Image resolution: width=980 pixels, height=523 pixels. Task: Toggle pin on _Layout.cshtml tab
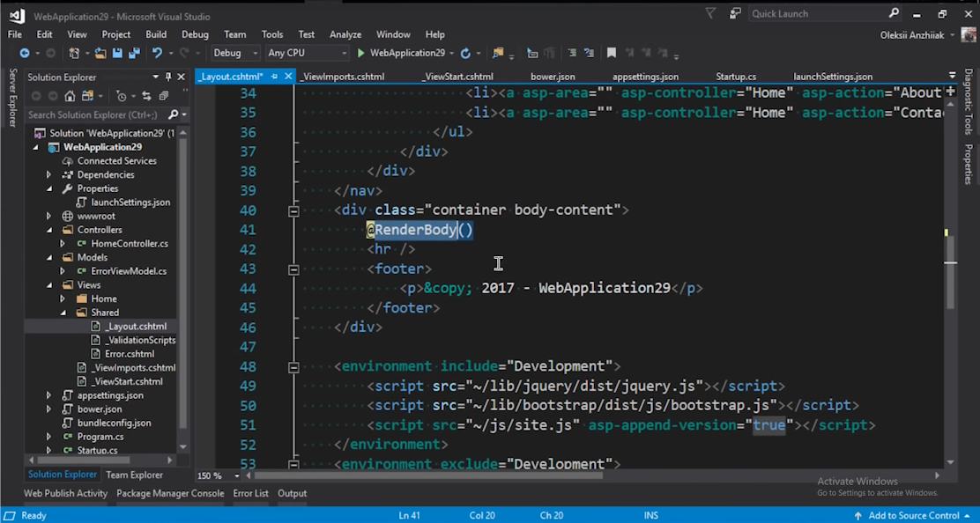[274, 76]
